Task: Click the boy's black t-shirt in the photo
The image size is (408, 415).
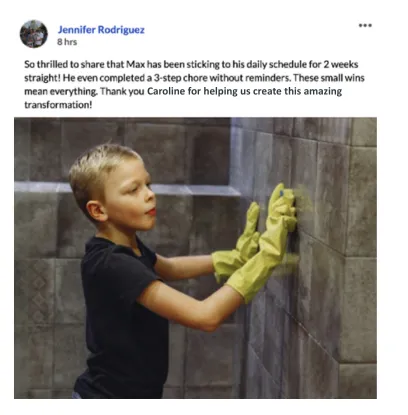Action: [122, 317]
